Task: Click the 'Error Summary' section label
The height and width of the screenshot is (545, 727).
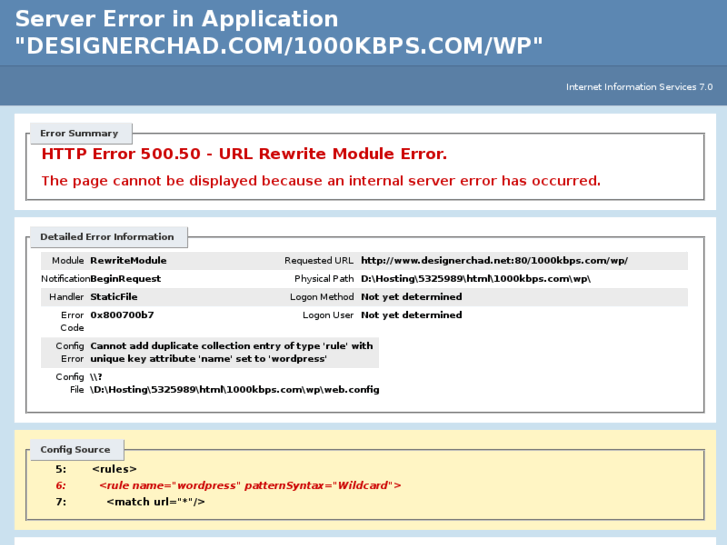Action: tap(79, 134)
